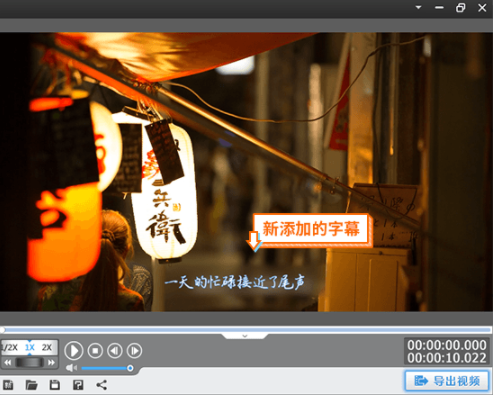The image size is (496, 401).
Task: Open project folder icon
Action: [32, 385]
